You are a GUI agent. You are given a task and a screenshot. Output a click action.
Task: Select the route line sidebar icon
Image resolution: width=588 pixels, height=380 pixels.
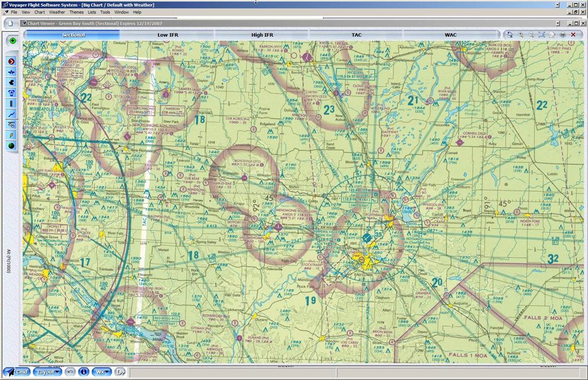[11, 114]
